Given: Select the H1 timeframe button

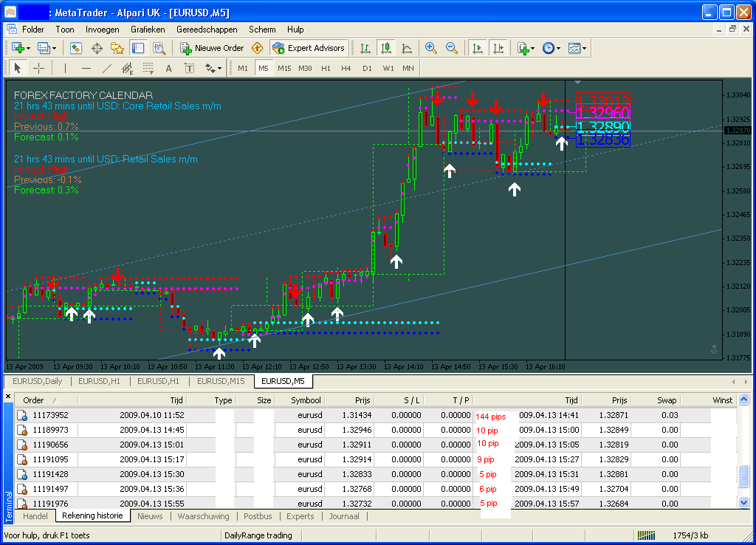Looking at the screenshot, I should pyautogui.click(x=326, y=68).
